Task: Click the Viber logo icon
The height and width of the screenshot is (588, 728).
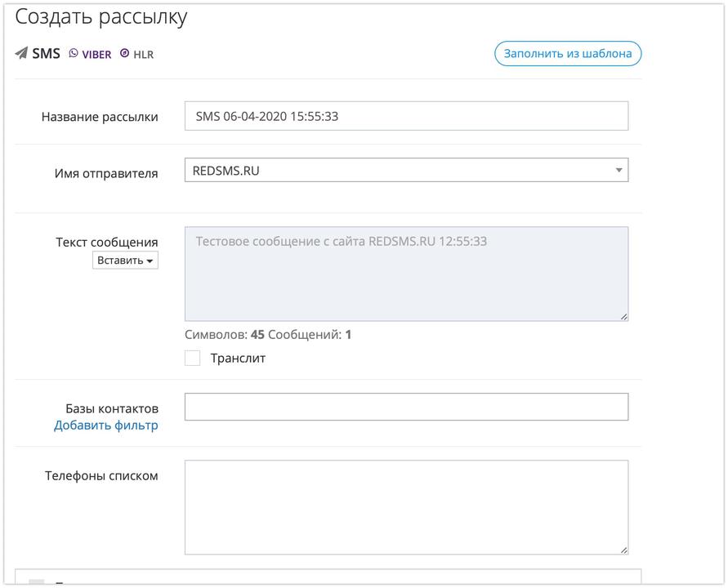Action: pos(74,53)
